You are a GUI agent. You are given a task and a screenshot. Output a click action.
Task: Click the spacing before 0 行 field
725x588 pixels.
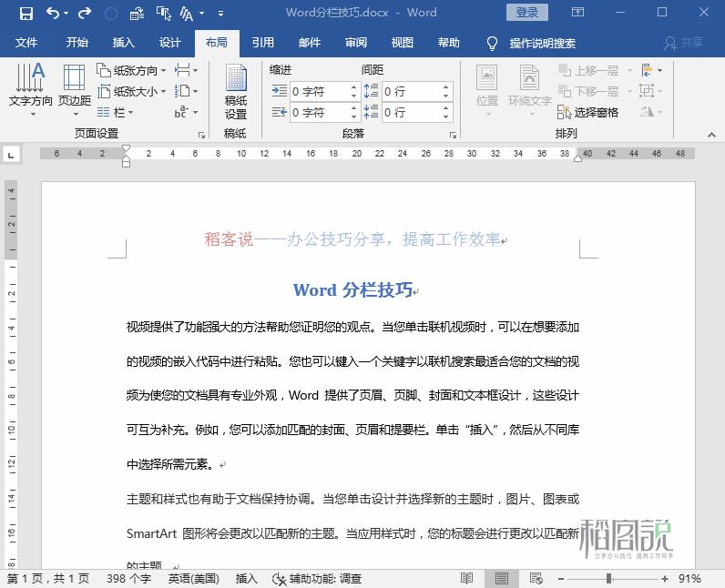[411, 91]
